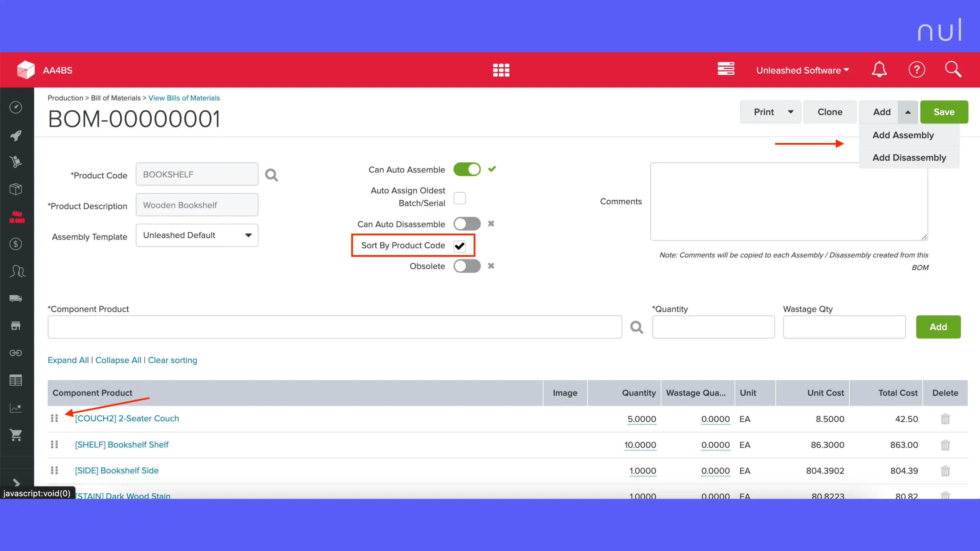The height and width of the screenshot is (551, 980).
Task: Open the Assembly Template dropdown
Action: tap(197, 235)
